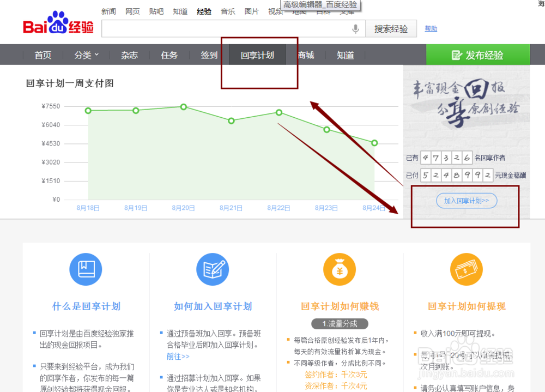Click the 前往>> link under 如何加入回享计划
Viewport: 545px width, 392px height.
[x=178, y=356]
